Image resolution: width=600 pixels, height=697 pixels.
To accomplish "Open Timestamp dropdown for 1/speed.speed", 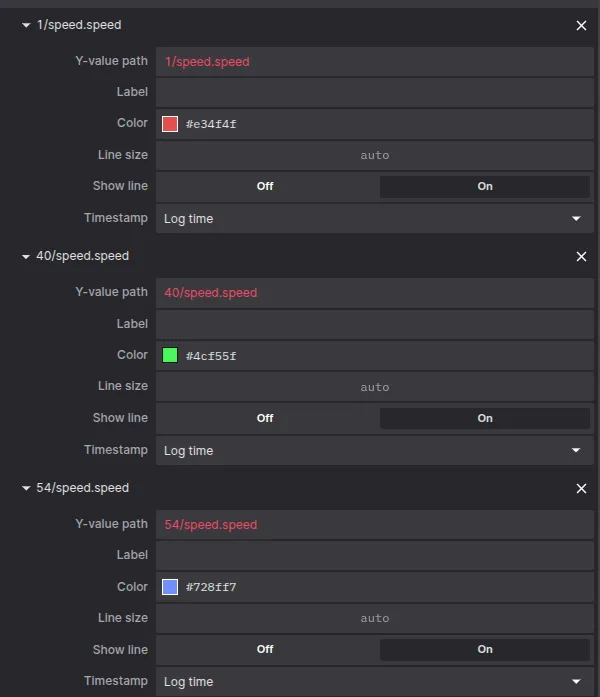I will pos(374,218).
